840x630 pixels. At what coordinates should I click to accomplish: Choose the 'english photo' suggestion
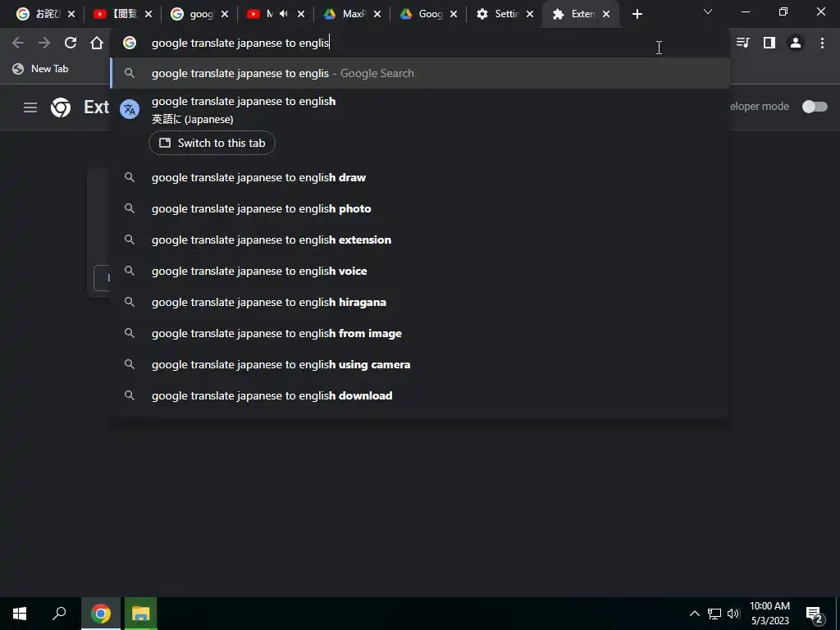[420, 209]
